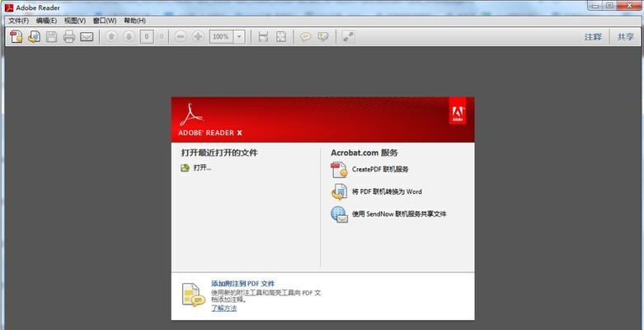Click the Print toolbar icon
644x330 pixels.
click(69, 36)
